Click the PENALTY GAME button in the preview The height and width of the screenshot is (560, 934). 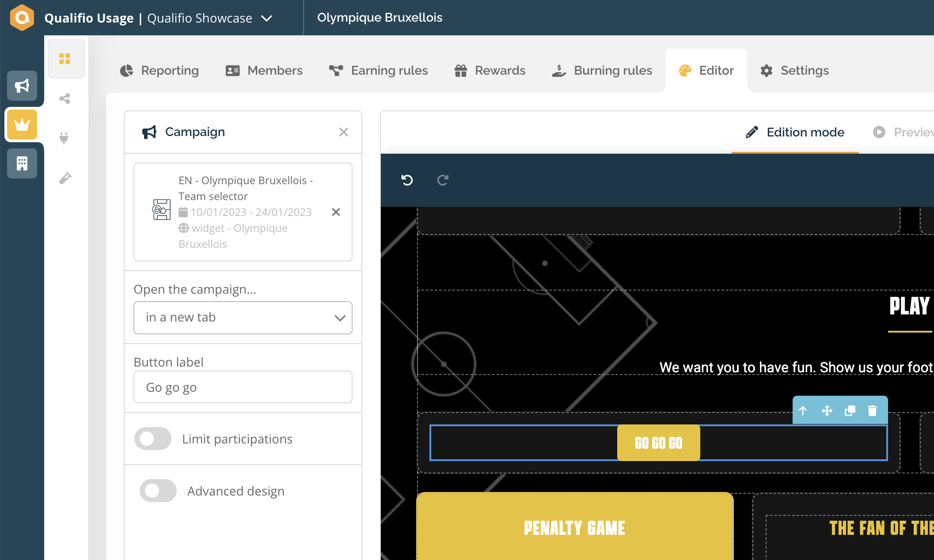[574, 527]
